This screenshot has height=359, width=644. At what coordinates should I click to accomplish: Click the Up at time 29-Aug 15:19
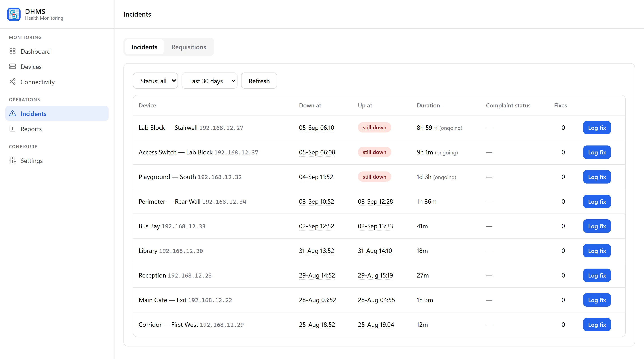point(375,275)
